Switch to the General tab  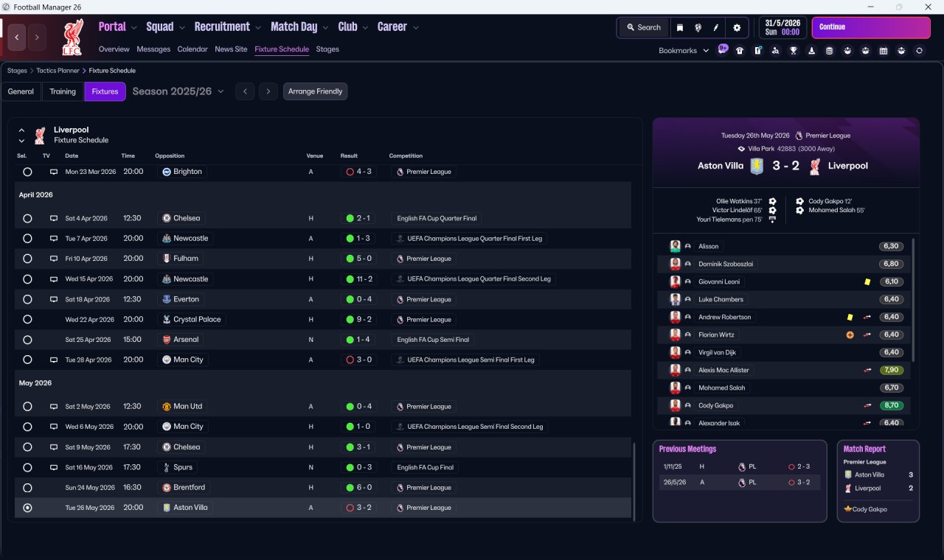[x=21, y=91]
